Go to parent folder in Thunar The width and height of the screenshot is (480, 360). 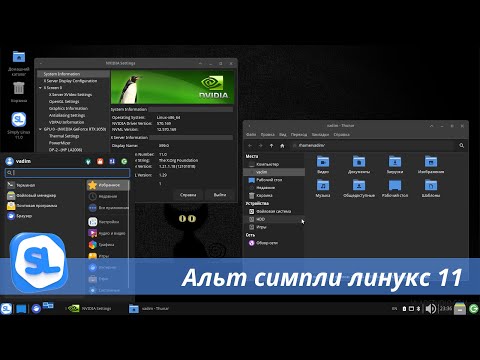(271, 146)
